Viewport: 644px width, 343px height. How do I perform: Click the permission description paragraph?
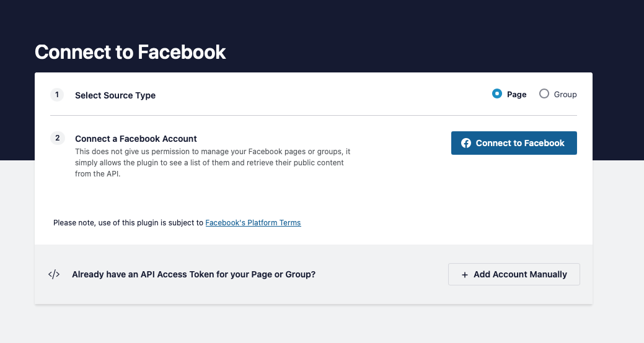pyautogui.click(x=213, y=162)
